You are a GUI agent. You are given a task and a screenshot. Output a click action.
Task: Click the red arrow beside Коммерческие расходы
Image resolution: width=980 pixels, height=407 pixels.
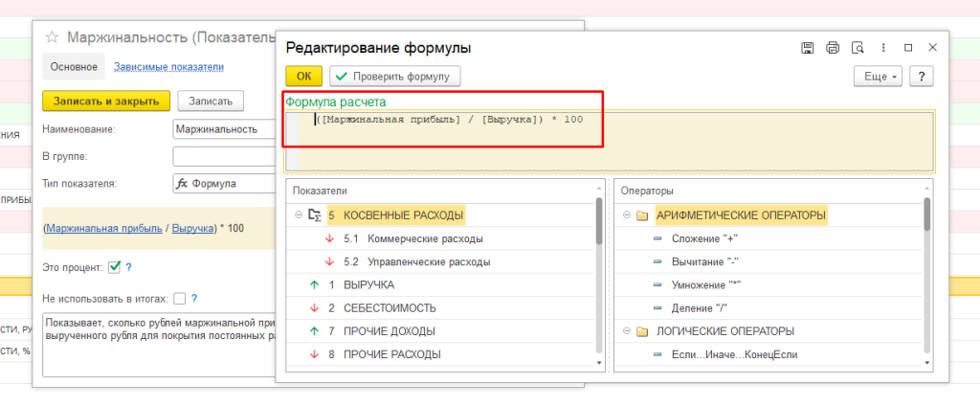pyautogui.click(x=330, y=238)
